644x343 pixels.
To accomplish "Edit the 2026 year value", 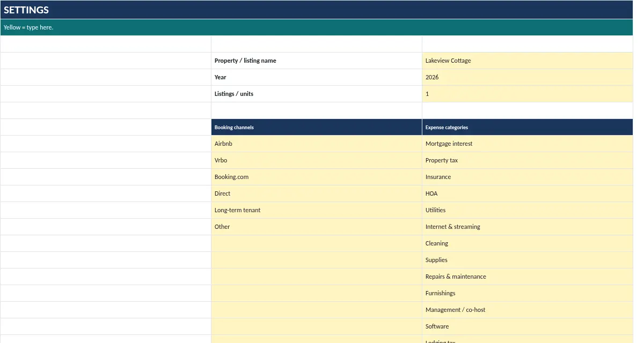I will (x=528, y=77).
